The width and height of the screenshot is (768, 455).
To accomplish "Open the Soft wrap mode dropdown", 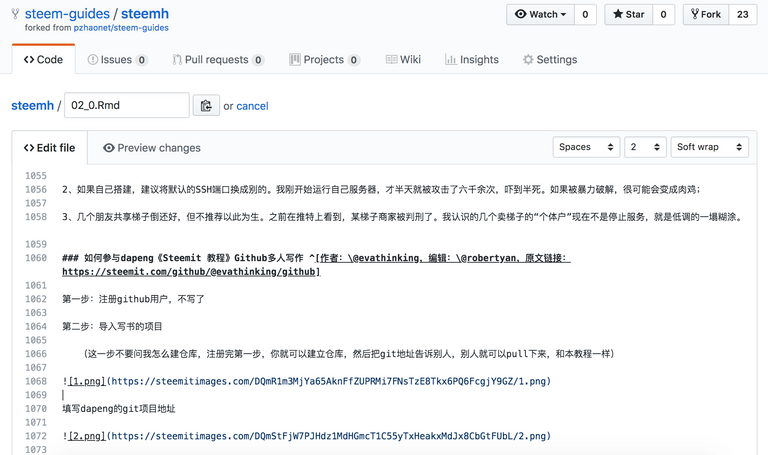I will point(709,147).
